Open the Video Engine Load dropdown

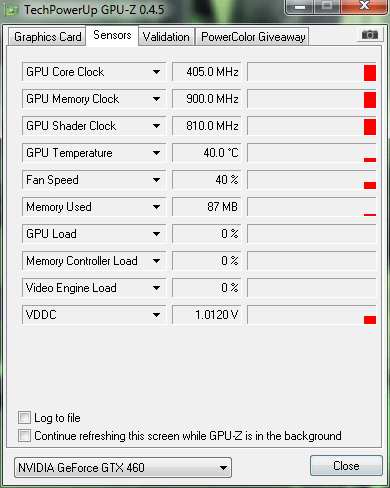click(x=94, y=288)
